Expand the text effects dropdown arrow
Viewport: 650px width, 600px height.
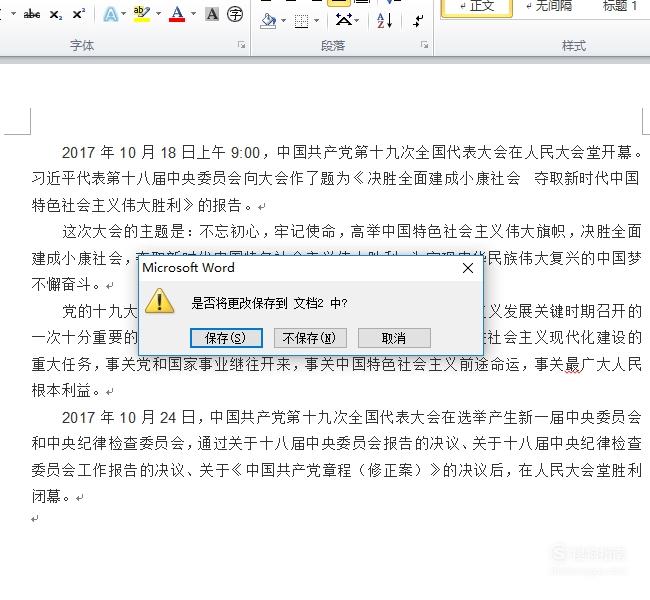[124, 14]
